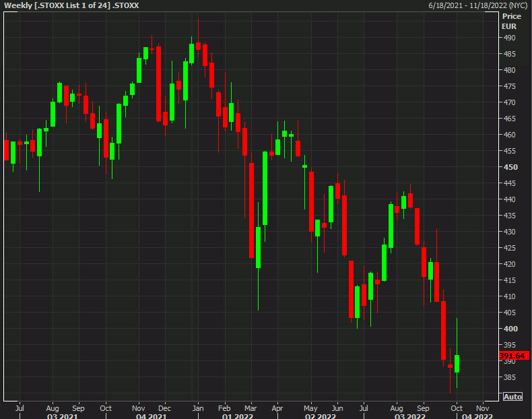This screenshot has width=532, height=419.
Task: Select the last green candle near 391
Action: tap(457, 364)
